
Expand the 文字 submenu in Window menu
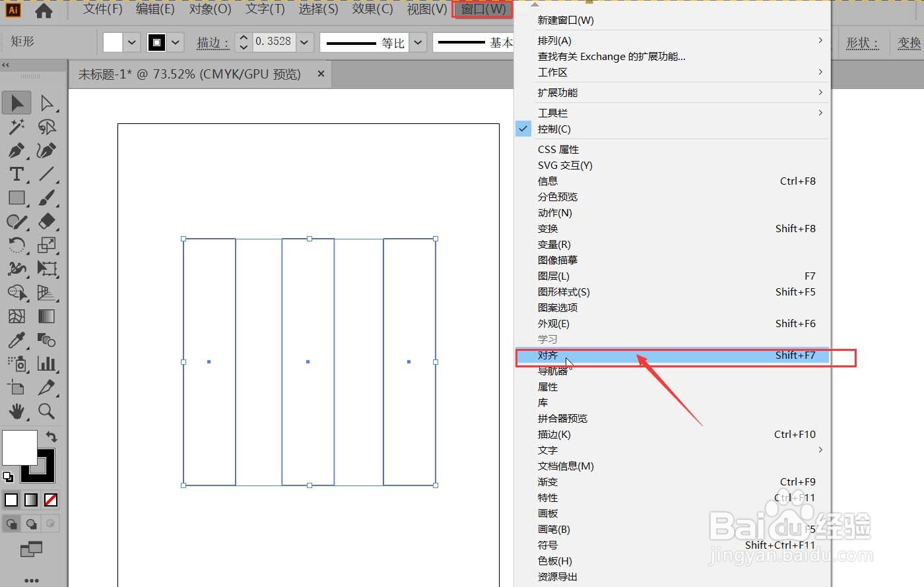coord(672,450)
